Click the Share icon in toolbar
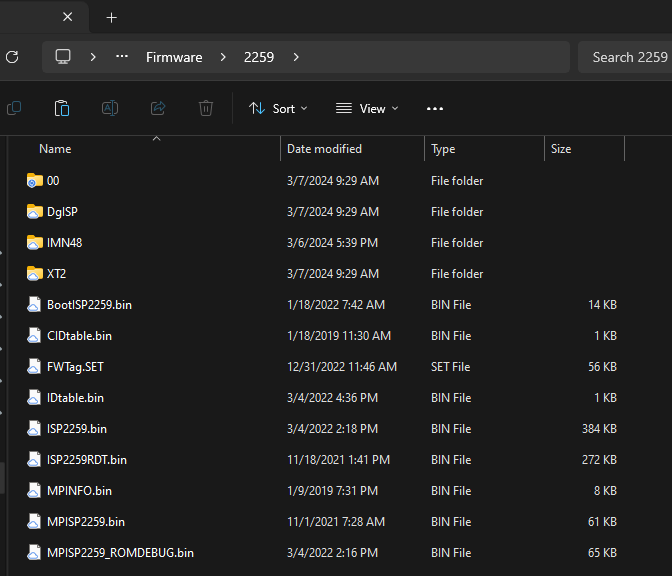This screenshot has height=576, width=672. click(x=158, y=108)
